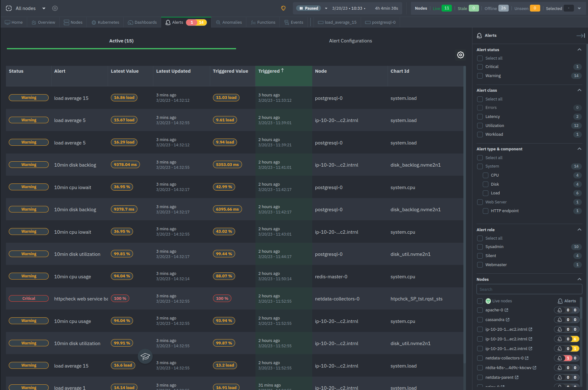Enable the Utilization alert class checkbox
The height and width of the screenshot is (390, 588).
coord(480,126)
